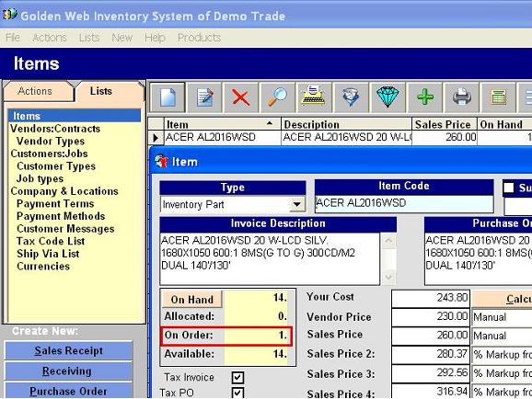Click the Your Cost value field 243.80

(430, 298)
